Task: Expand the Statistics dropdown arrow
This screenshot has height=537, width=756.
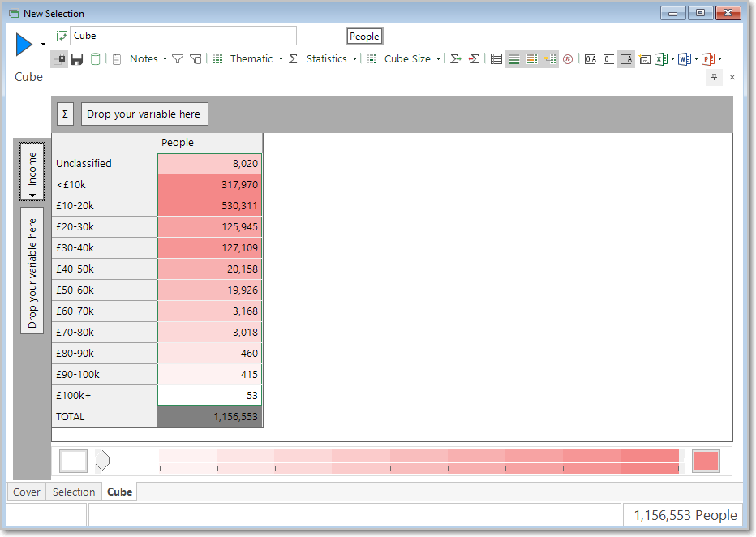Action: click(x=354, y=58)
